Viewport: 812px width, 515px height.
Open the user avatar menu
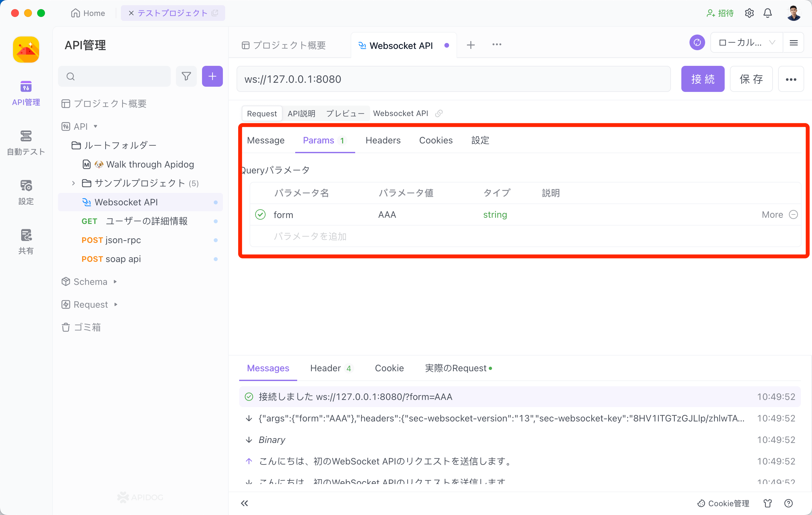pyautogui.click(x=794, y=13)
